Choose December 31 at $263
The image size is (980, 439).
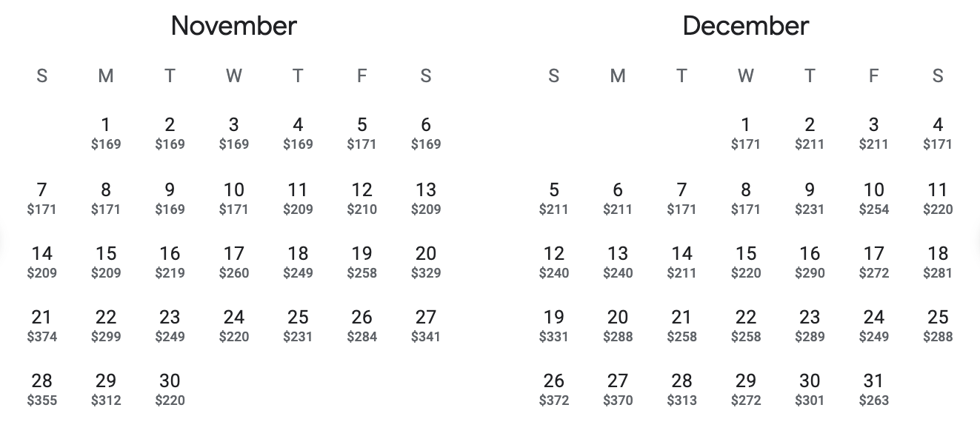[874, 389]
